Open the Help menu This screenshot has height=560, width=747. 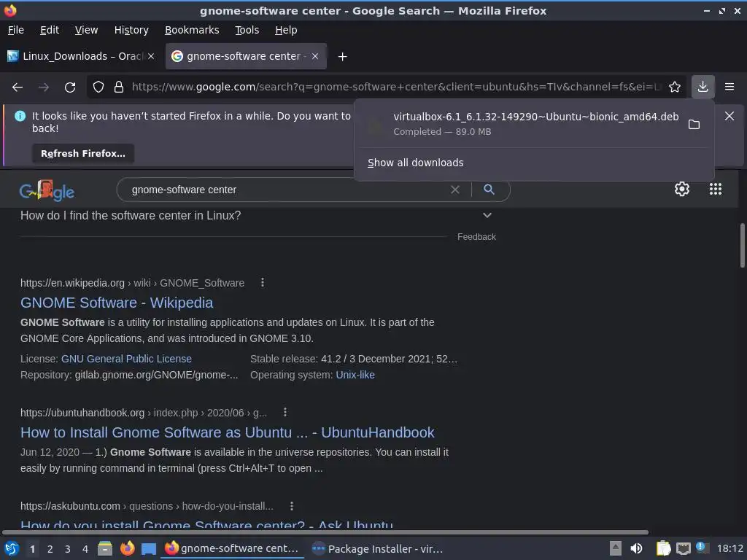[x=286, y=30]
